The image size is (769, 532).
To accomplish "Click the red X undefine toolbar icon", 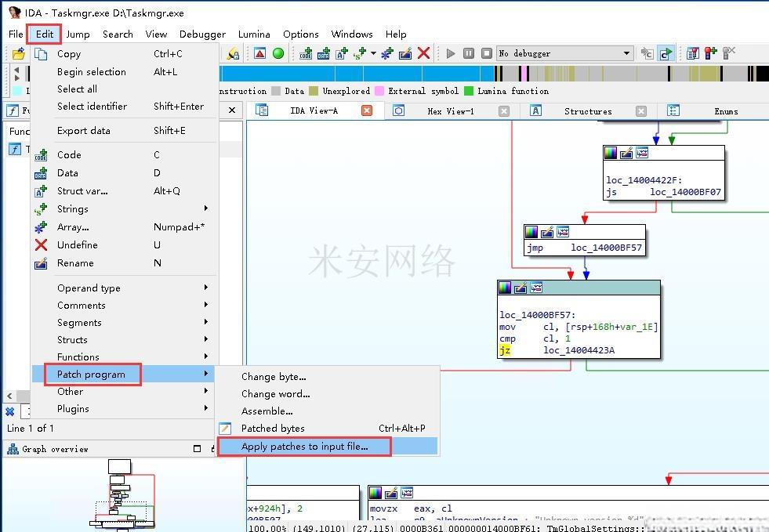I will pyautogui.click(x=424, y=53).
